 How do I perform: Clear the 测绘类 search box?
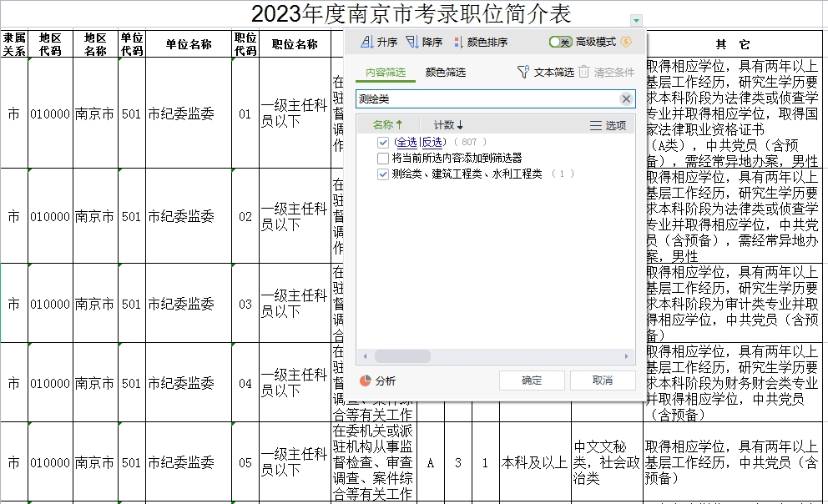[626, 98]
